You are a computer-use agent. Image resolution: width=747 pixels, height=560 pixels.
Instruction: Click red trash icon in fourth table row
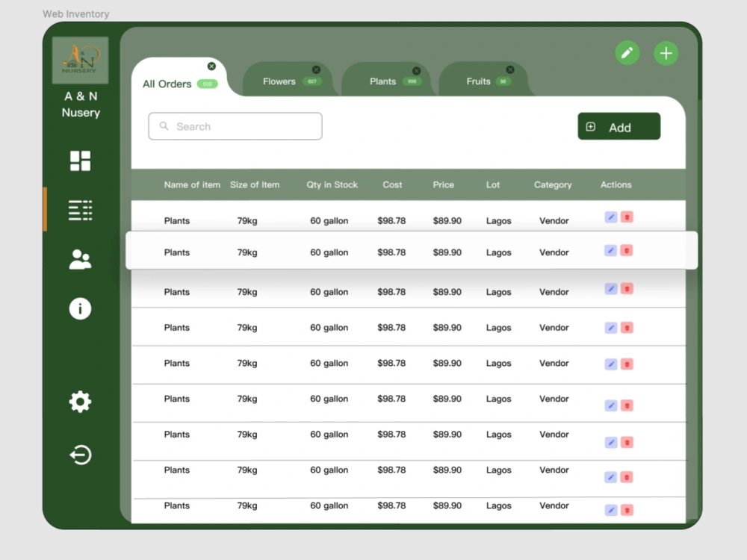(x=627, y=328)
